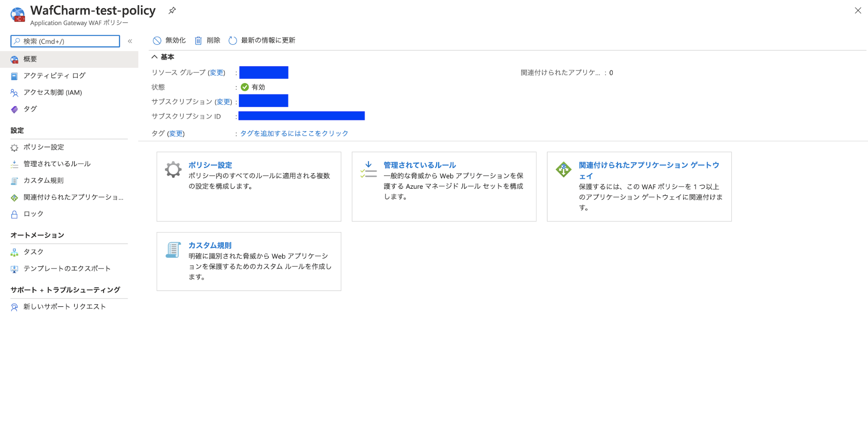
Task: Click the カスタム規則 card title
Action: (x=210, y=245)
